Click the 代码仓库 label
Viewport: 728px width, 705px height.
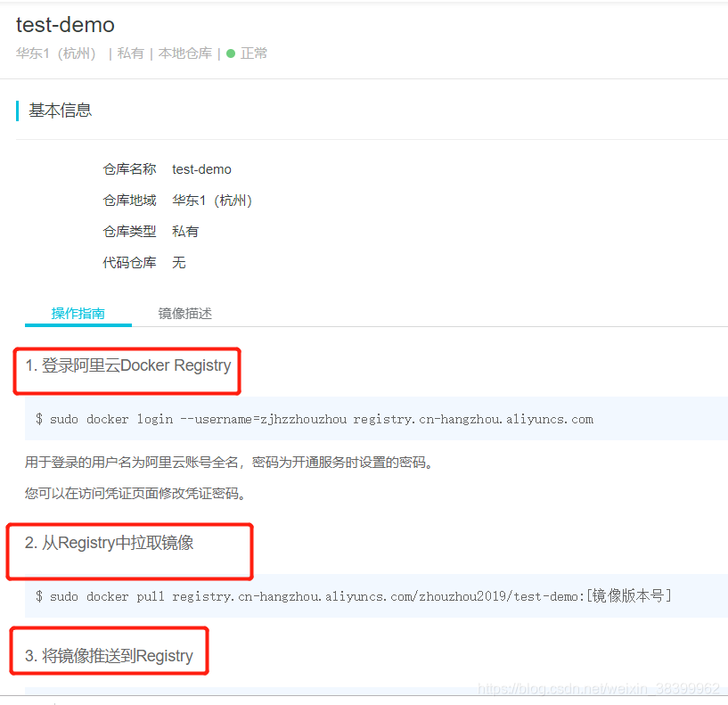pos(129,262)
